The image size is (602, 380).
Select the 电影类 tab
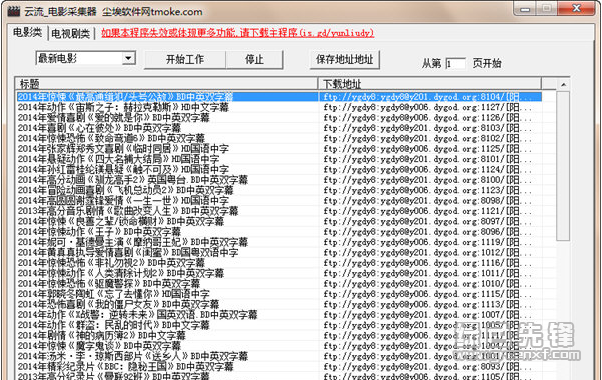(27, 33)
